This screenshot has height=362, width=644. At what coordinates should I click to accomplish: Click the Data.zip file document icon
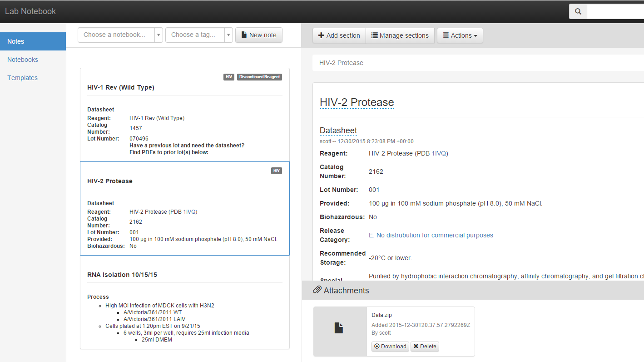point(338,327)
